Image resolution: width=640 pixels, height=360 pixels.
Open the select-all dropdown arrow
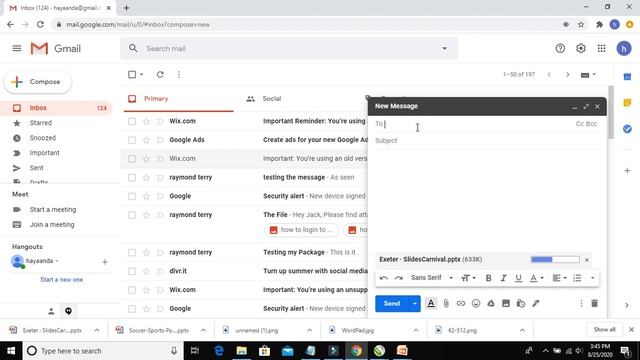click(142, 75)
